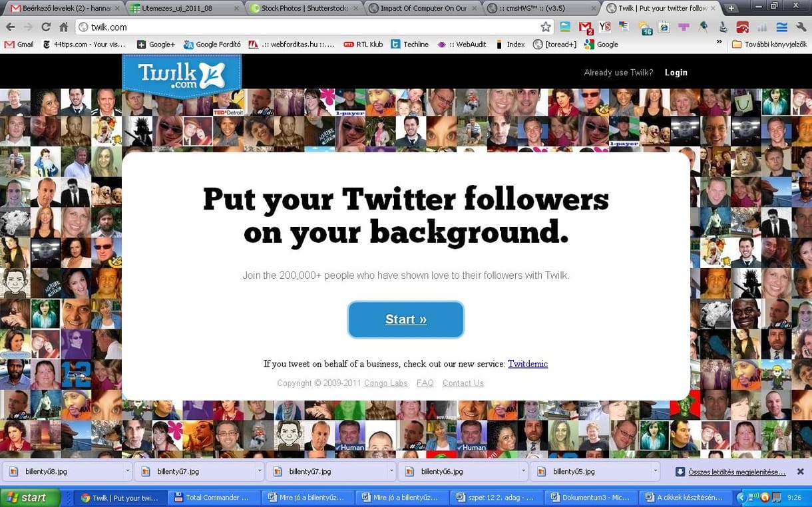812x507 pixels.
Task: Open the Contact Us link
Action: coord(463,383)
